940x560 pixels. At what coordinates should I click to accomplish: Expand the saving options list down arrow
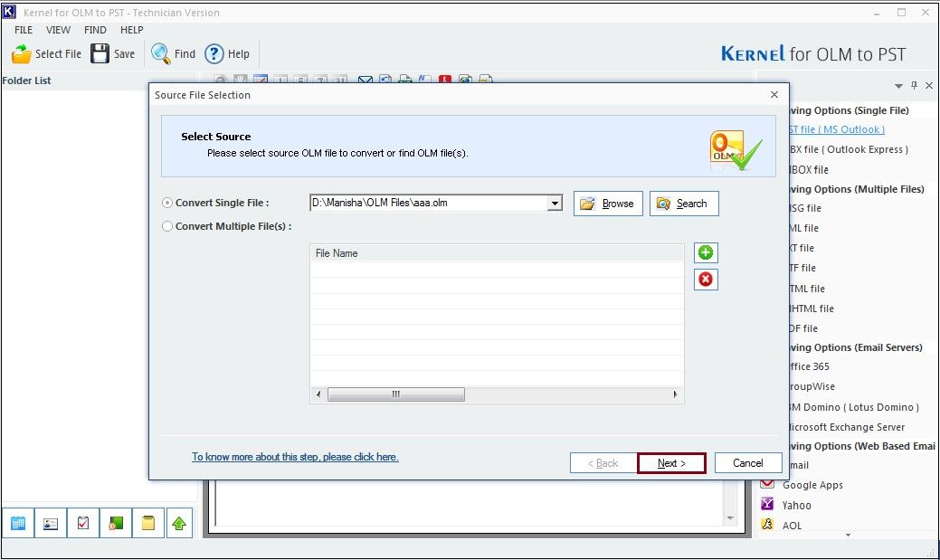pyautogui.click(x=849, y=535)
